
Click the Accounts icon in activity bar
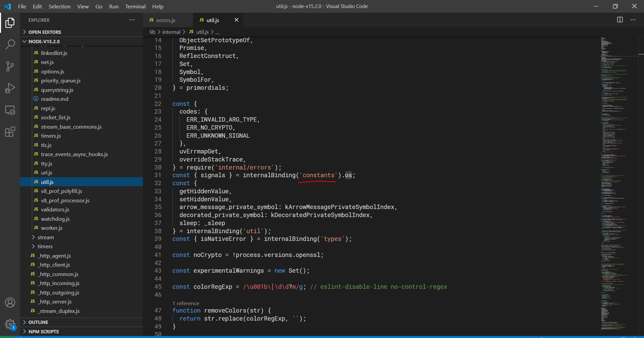click(x=10, y=302)
